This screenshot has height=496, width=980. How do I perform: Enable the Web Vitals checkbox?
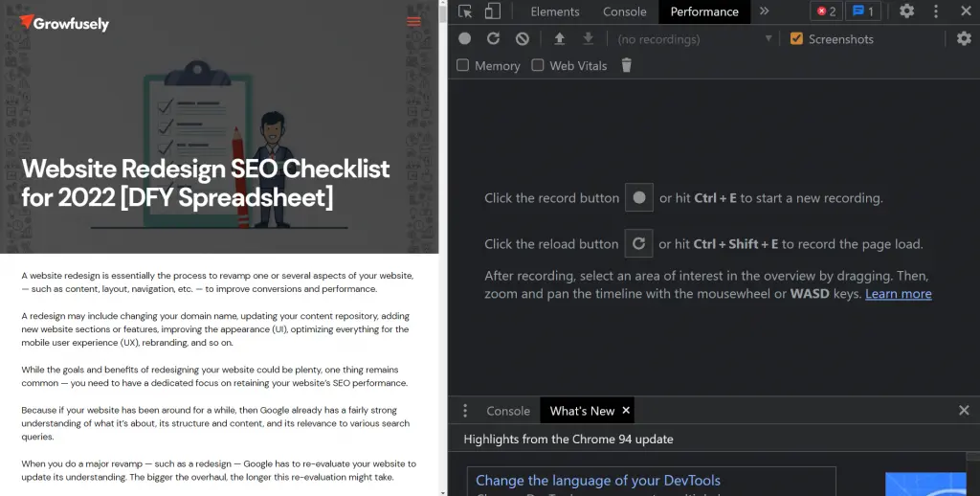pyautogui.click(x=538, y=65)
